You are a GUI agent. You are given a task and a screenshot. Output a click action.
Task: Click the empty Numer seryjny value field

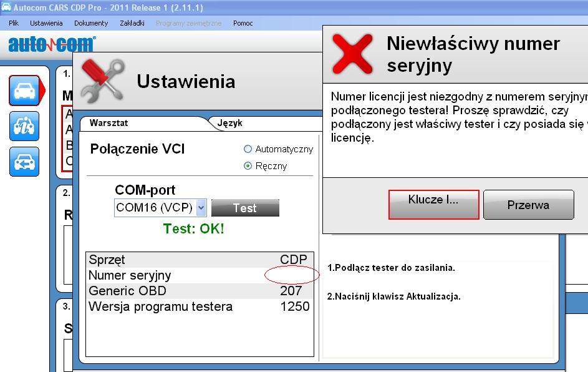[292, 275]
